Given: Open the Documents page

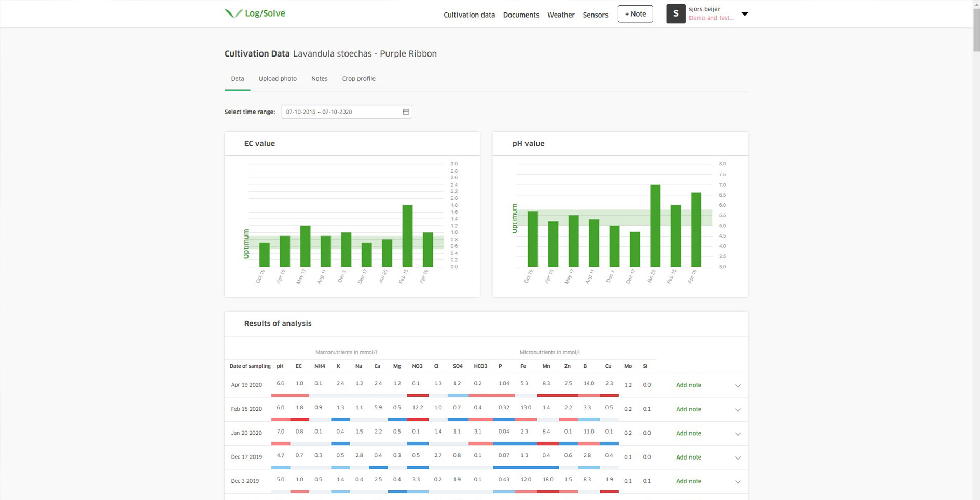Looking at the screenshot, I should point(521,15).
